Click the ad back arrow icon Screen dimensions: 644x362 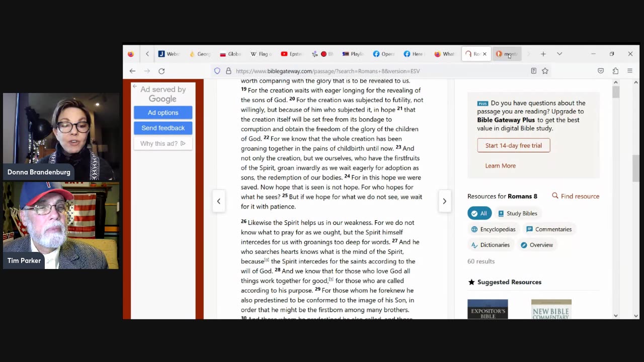click(x=135, y=86)
